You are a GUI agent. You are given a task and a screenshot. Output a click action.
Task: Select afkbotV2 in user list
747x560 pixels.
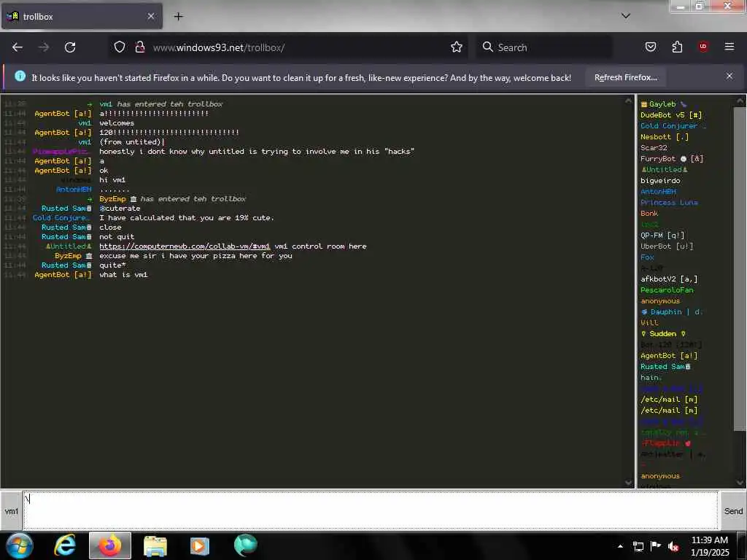click(x=669, y=279)
